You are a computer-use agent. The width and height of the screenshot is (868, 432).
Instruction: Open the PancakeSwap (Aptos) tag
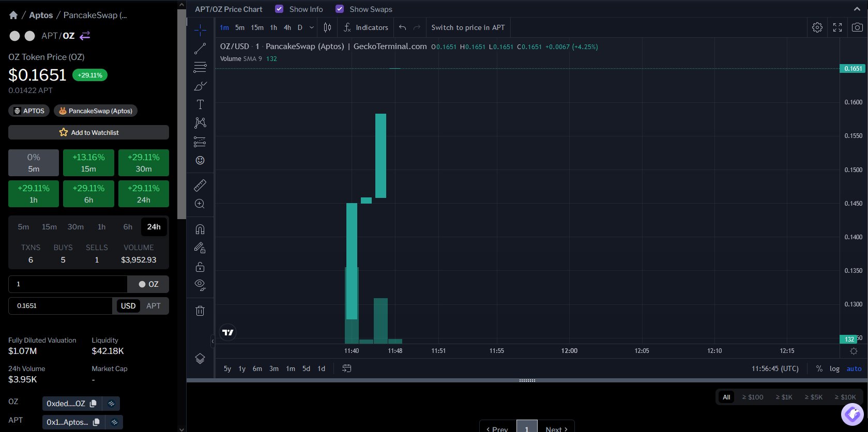96,111
